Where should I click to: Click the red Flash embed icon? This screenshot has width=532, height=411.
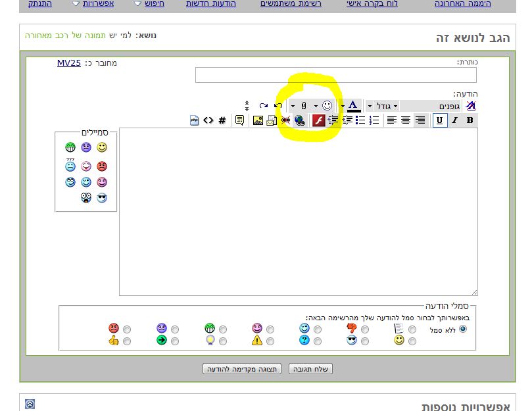click(318, 120)
